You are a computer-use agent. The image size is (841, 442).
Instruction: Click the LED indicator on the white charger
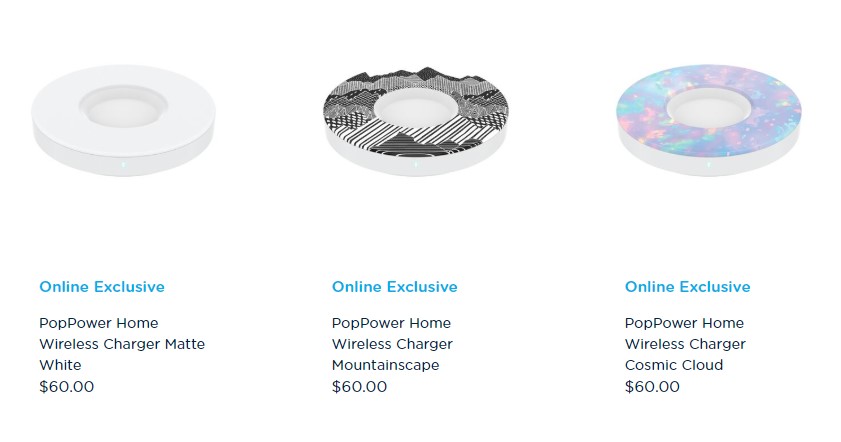(x=122, y=165)
